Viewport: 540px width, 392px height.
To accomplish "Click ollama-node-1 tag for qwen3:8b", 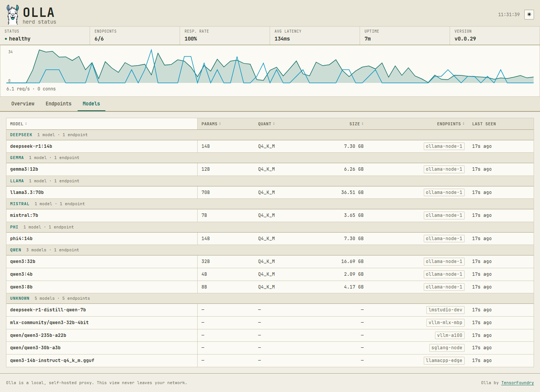I will tap(444, 287).
